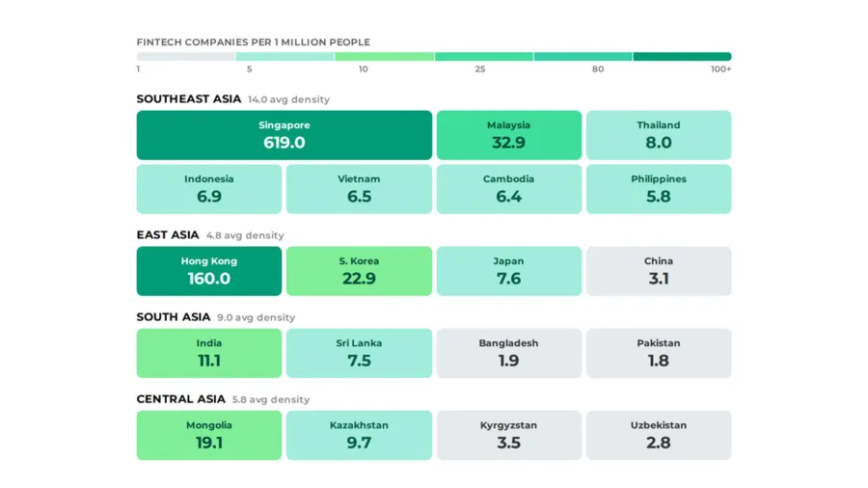Screen dimensions: 868x488
Task: Select the Japan 7.6 tile
Action: coord(508,271)
